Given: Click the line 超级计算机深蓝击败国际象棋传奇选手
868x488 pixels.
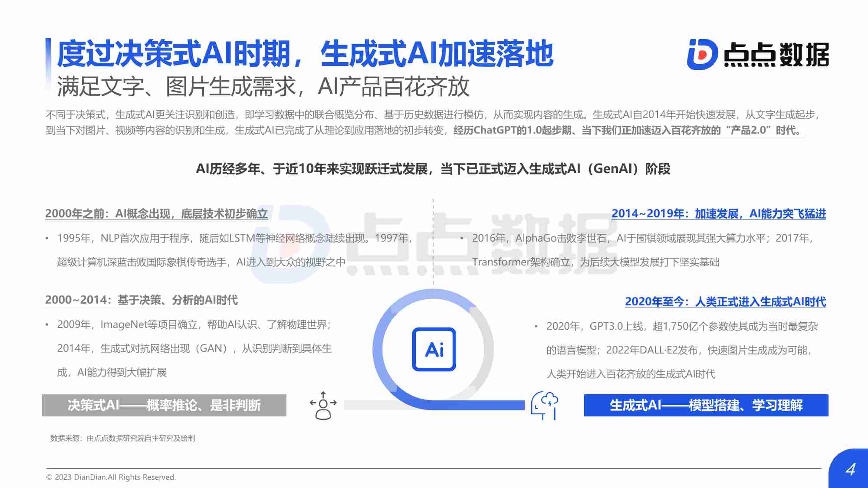Looking at the screenshot, I should tap(201, 262).
